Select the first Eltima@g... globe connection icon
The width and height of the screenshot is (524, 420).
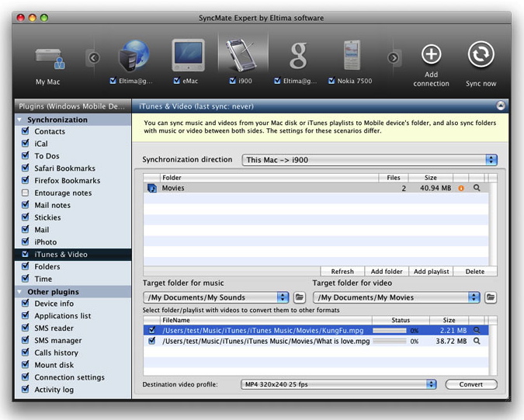coord(134,55)
